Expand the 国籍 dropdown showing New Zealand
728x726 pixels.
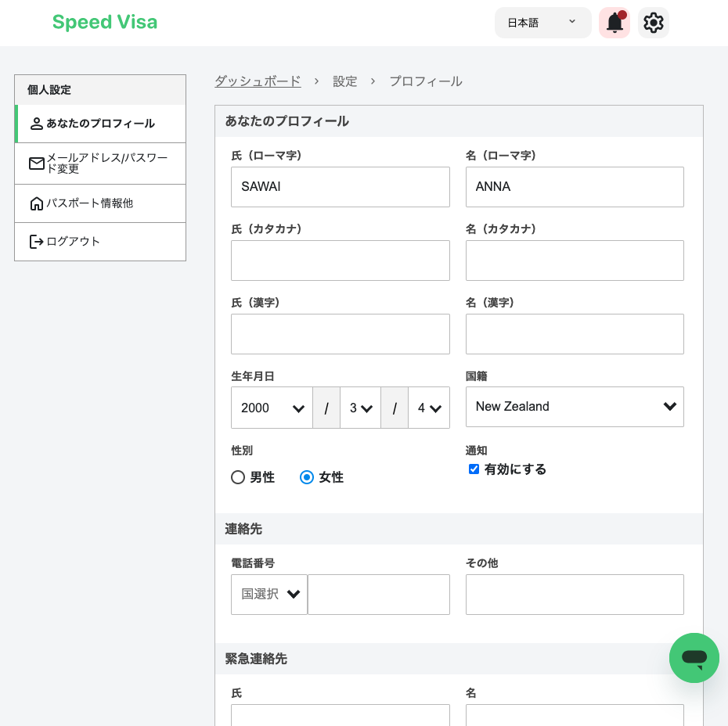point(575,406)
